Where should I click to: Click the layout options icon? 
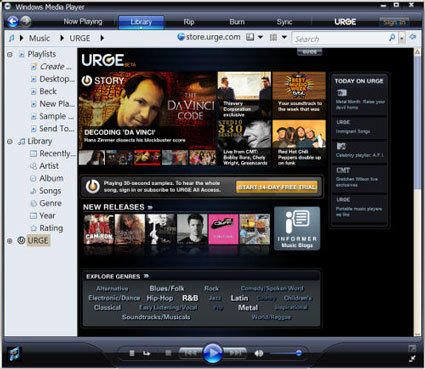(x=250, y=37)
